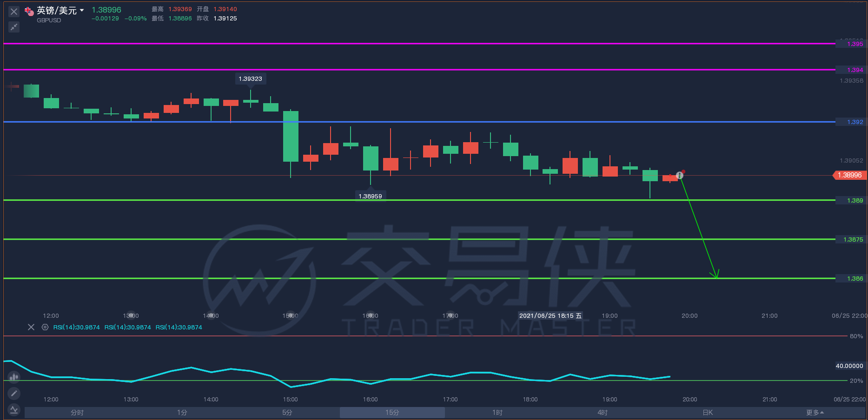Screen dimensions: 868x420
Task: Click the 40.00000 RSI scale value
Action: tap(849, 366)
